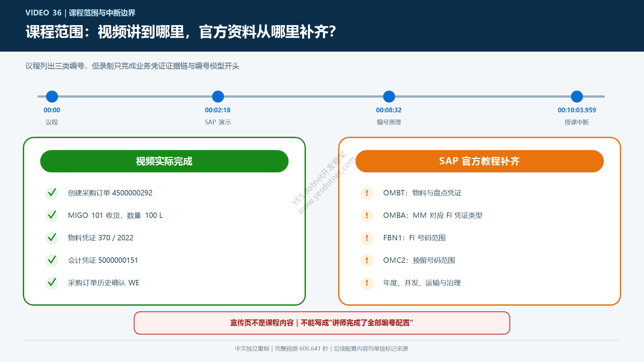Click the text OMBT：物料与盘点凭证

pos(423,193)
